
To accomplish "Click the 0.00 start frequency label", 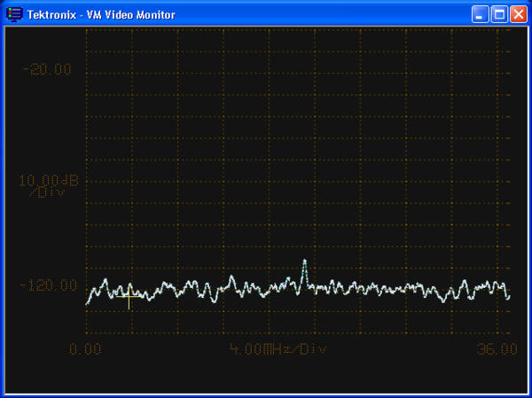I will 85,348.
